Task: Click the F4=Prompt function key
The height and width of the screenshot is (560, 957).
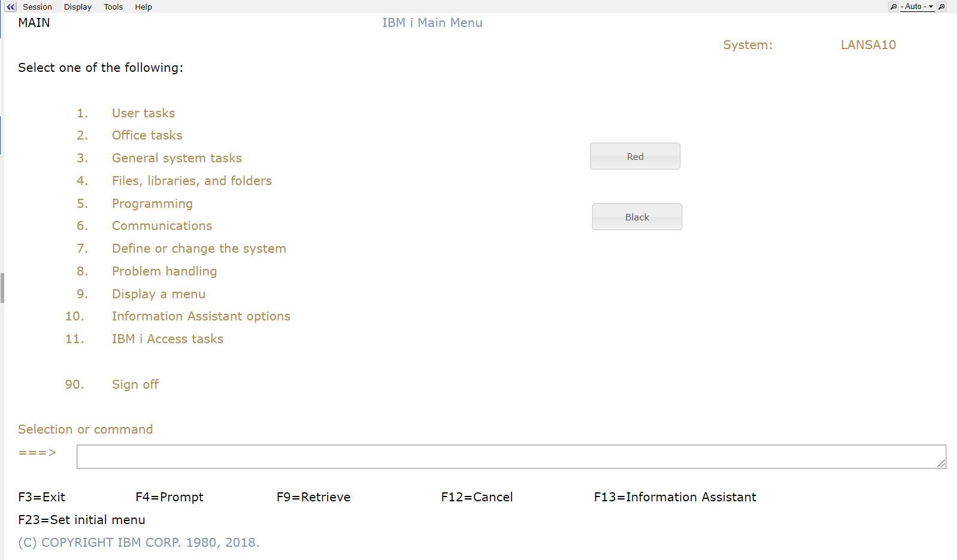Action: (x=169, y=497)
